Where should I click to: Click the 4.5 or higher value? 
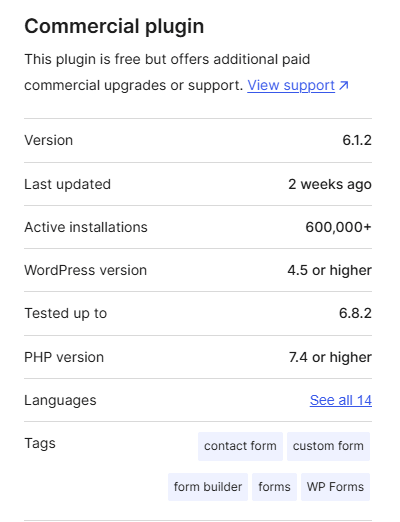point(330,270)
